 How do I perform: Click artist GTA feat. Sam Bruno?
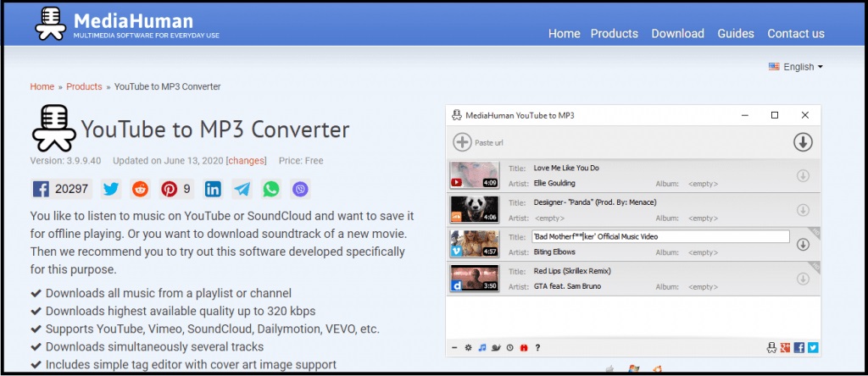[567, 286]
